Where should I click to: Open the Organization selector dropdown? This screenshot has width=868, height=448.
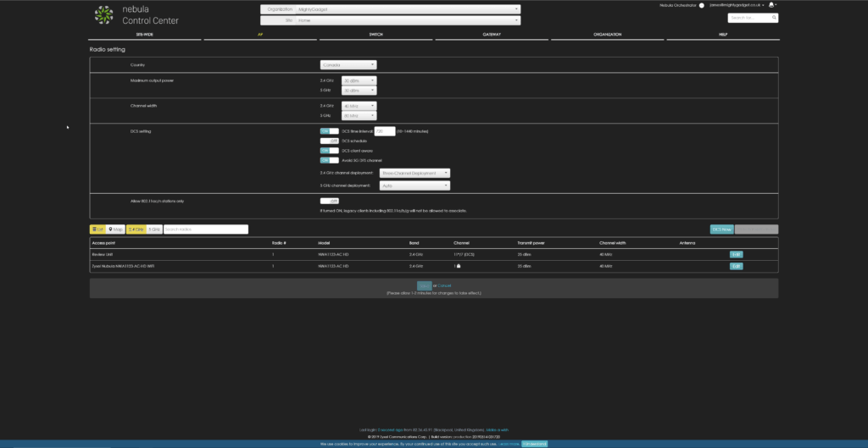point(406,9)
